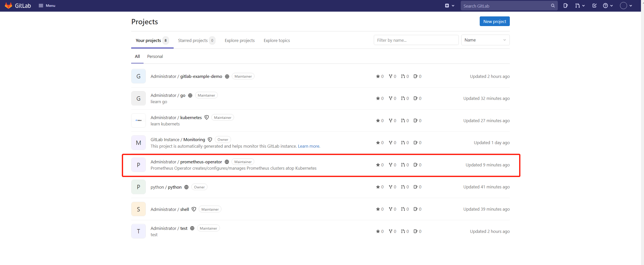Open the Administrator / test project

(169, 228)
